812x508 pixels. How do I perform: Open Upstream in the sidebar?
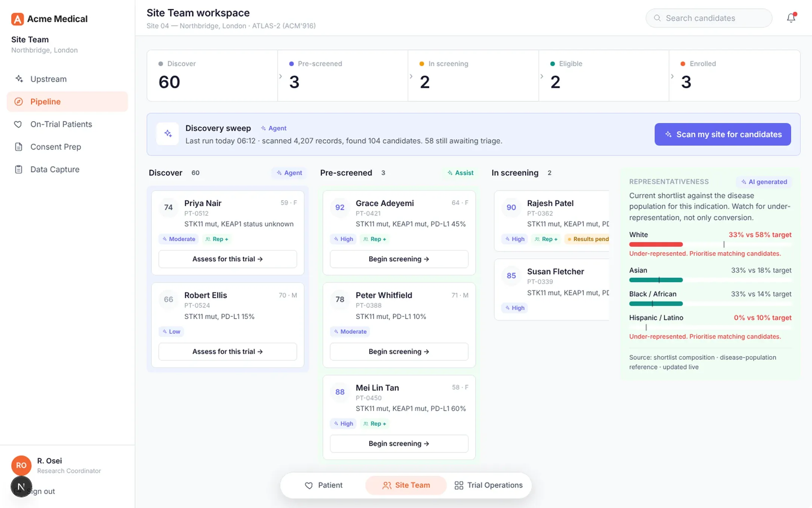click(67, 79)
